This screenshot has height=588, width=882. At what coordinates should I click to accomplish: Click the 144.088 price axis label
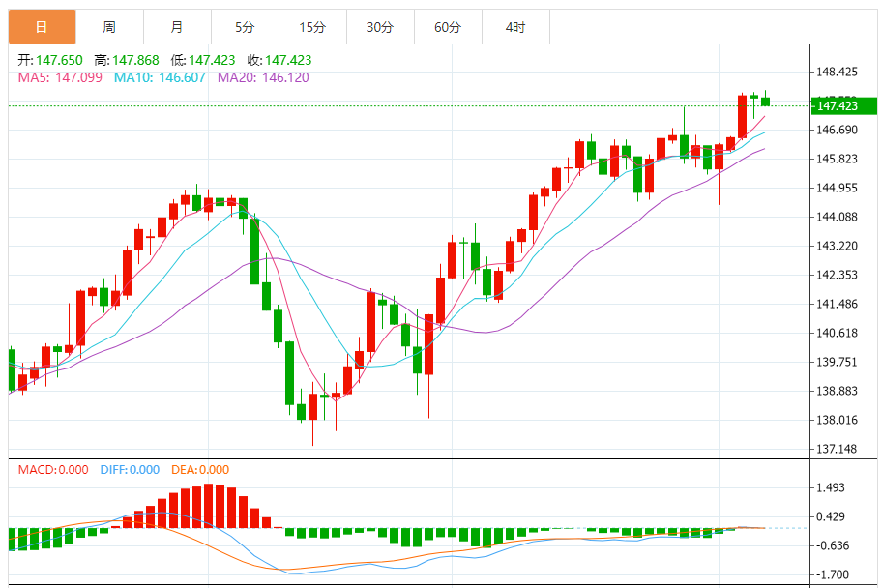tap(837, 217)
